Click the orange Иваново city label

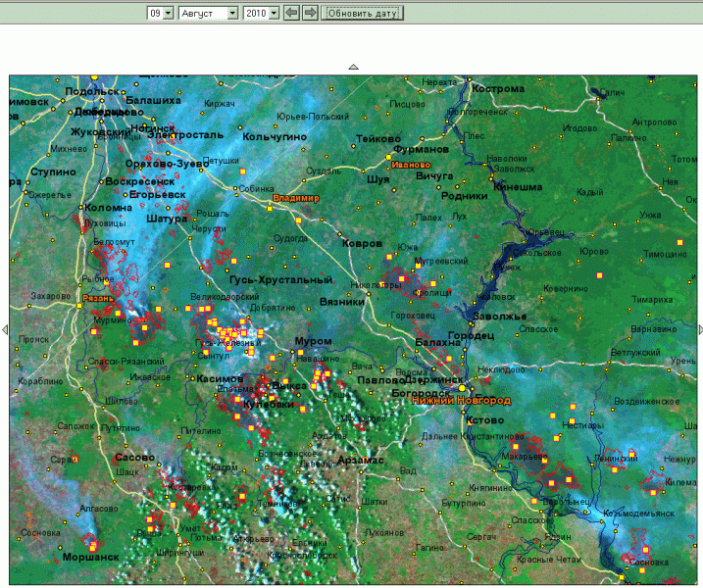point(410,165)
